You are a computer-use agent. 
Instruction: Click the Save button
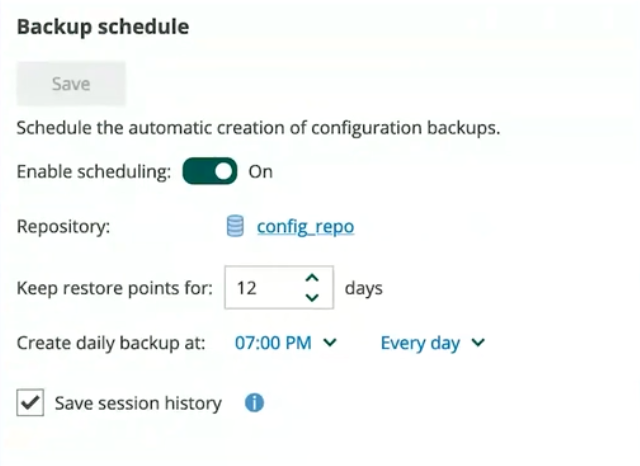coord(71,84)
